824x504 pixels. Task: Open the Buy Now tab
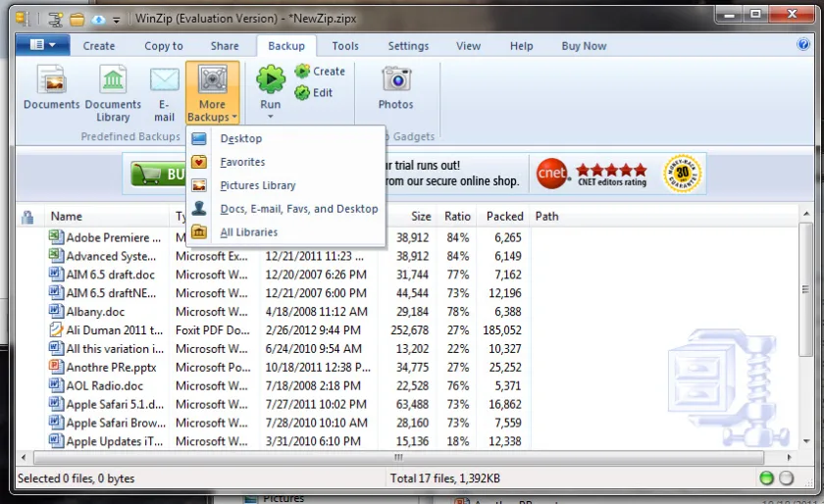point(584,46)
